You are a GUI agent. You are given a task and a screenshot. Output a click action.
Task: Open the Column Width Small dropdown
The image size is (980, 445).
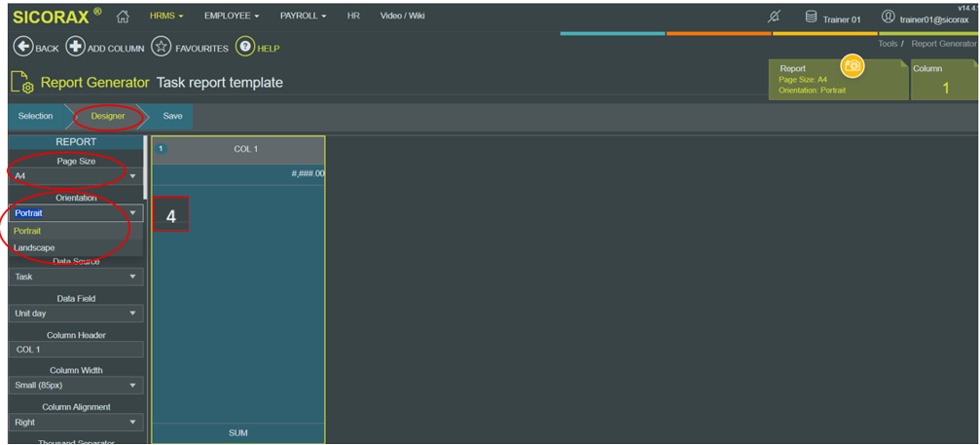click(x=76, y=386)
